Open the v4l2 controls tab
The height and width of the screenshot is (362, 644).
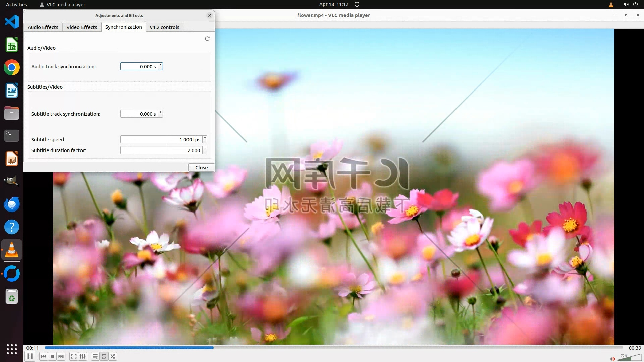click(164, 27)
